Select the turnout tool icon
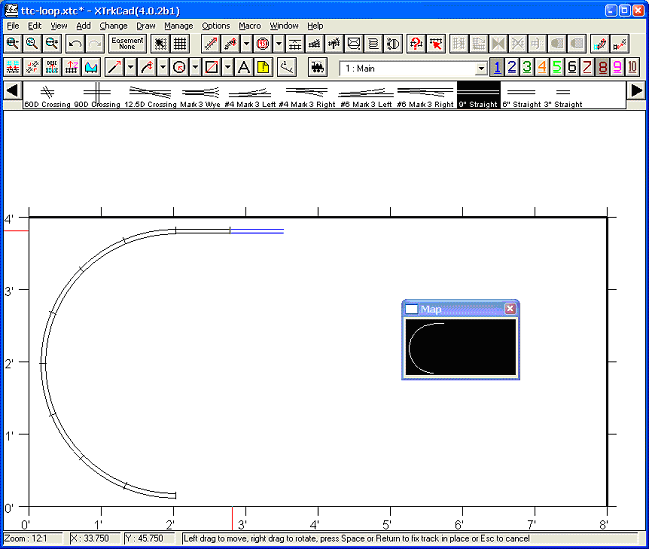The image size is (649, 549). [x=315, y=44]
